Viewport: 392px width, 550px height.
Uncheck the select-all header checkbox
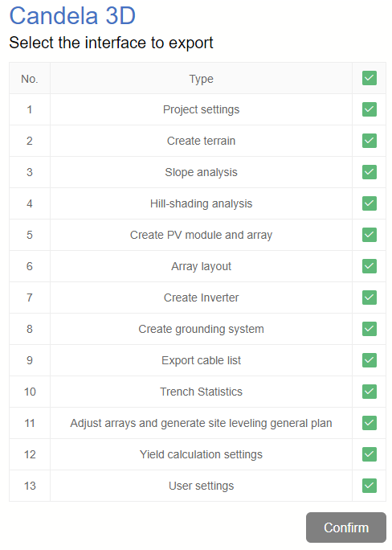[x=370, y=78]
